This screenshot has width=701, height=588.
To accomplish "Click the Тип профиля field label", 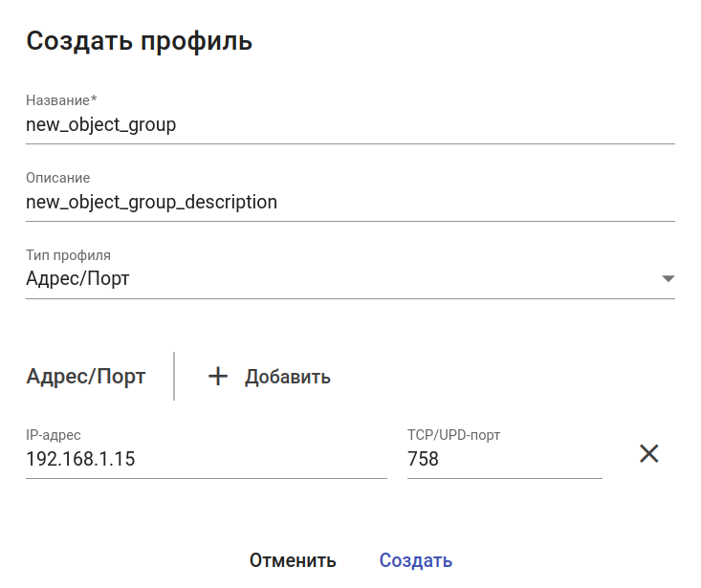I will pos(68,255).
